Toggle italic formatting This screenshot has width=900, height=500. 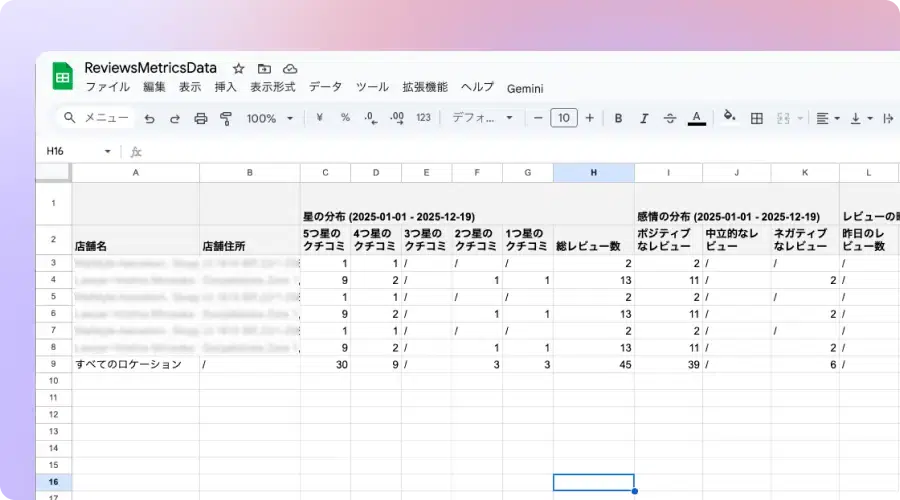[x=644, y=118]
